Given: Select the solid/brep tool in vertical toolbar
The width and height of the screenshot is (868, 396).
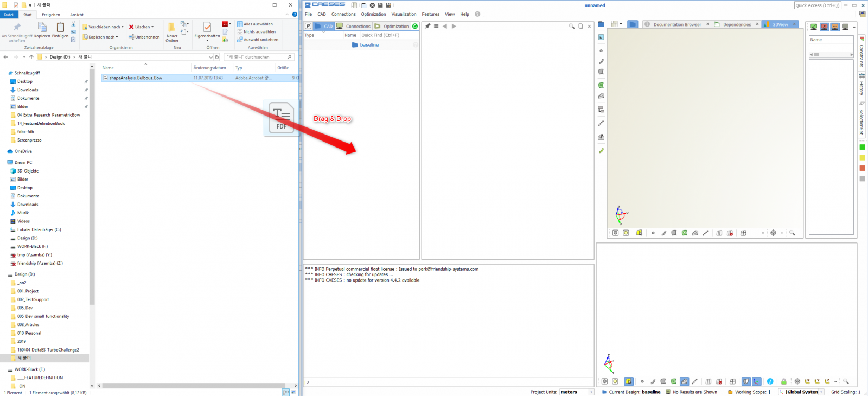Looking at the screenshot, I should point(601,96).
